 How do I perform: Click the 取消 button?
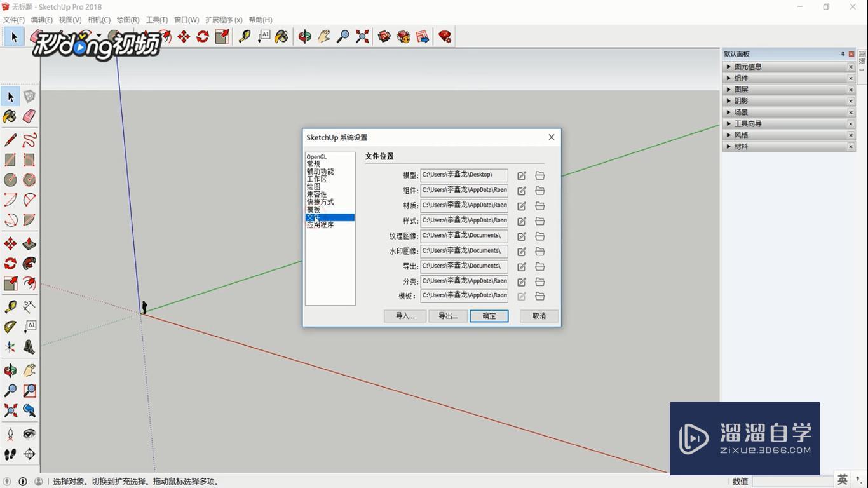539,316
